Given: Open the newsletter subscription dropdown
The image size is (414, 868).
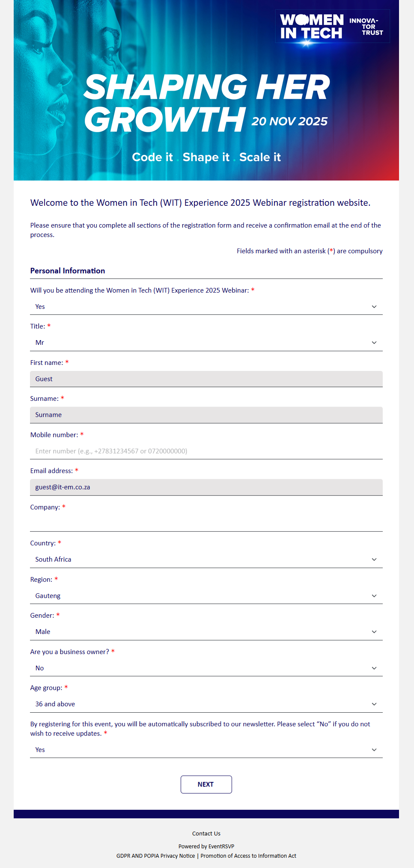Looking at the screenshot, I should click(206, 750).
